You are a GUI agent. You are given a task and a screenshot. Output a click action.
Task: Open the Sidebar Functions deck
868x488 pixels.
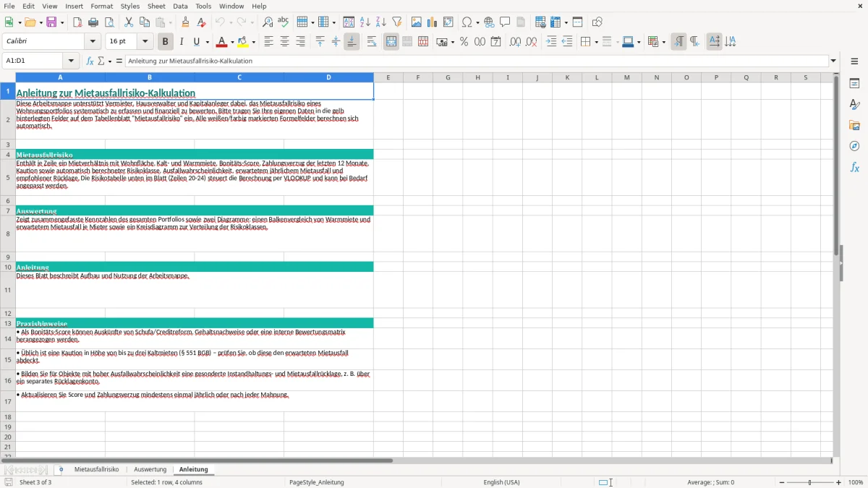(x=854, y=168)
